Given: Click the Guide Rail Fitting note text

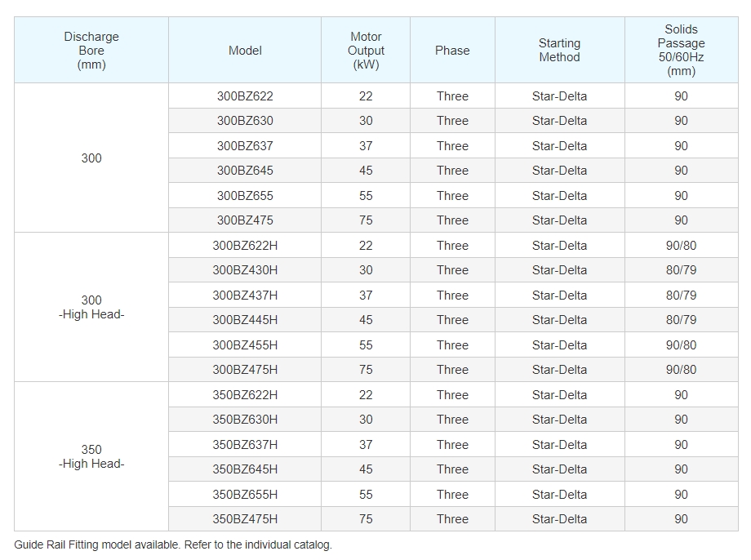Looking at the screenshot, I should [173, 544].
